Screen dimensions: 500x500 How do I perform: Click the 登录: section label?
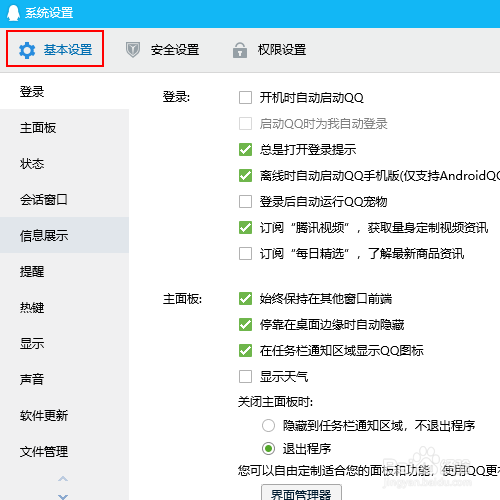point(176,97)
